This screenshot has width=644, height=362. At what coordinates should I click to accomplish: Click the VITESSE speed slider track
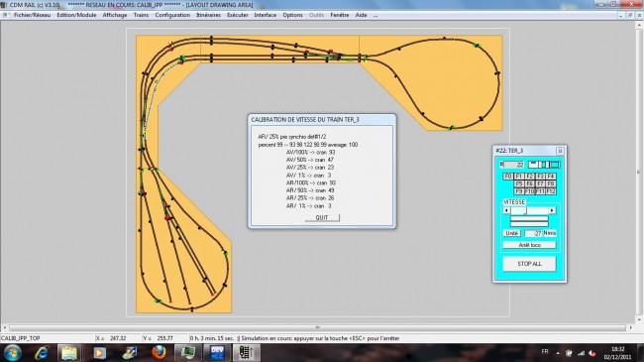coord(529,210)
